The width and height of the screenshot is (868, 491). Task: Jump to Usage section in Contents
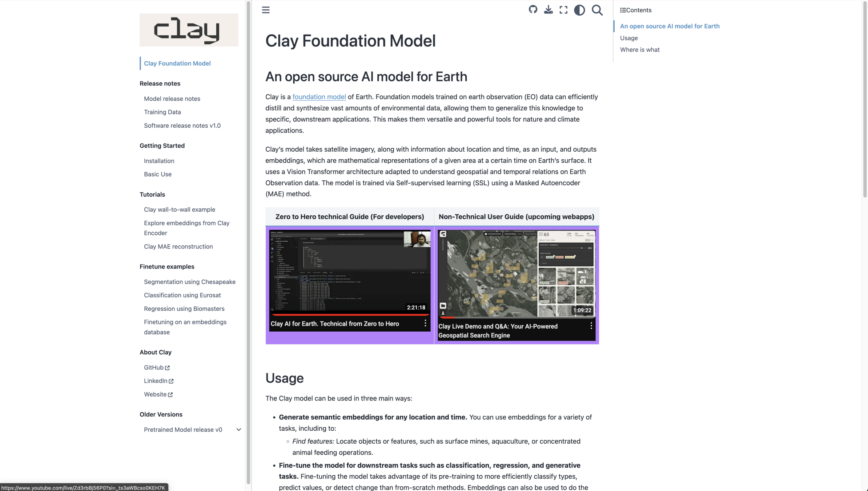629,38
